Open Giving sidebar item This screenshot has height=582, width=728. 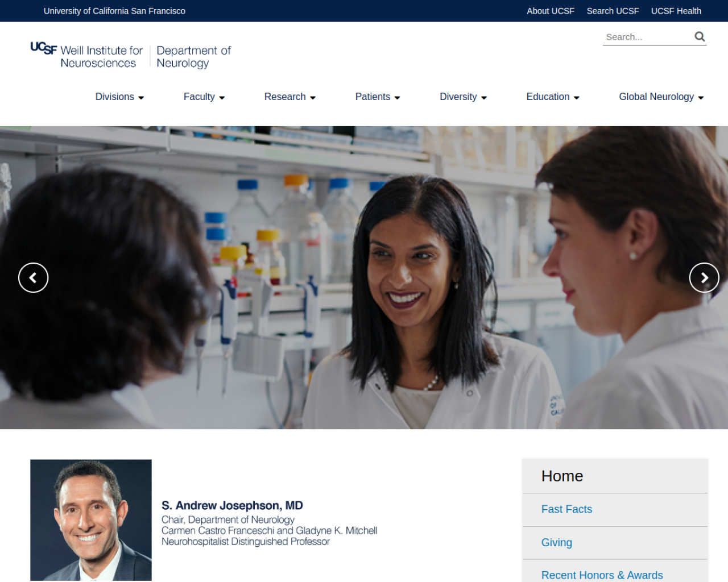(x=556, y=543)
